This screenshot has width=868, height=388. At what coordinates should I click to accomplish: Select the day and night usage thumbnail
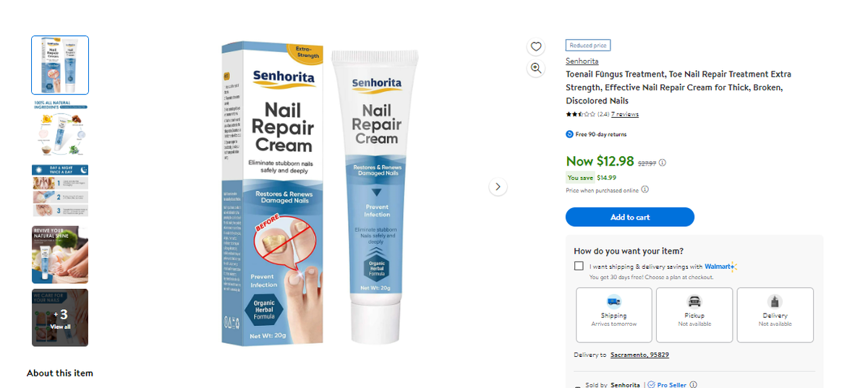(x=60, y=191)
